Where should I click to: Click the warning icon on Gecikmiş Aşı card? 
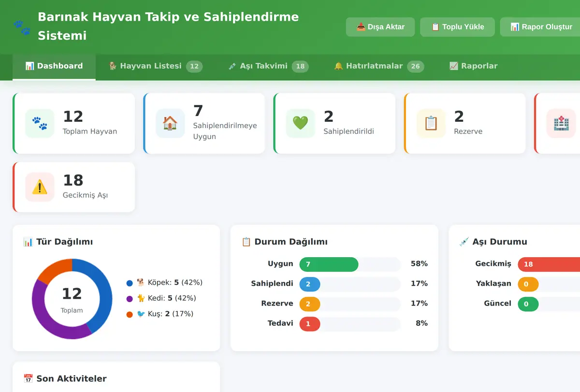40,187
